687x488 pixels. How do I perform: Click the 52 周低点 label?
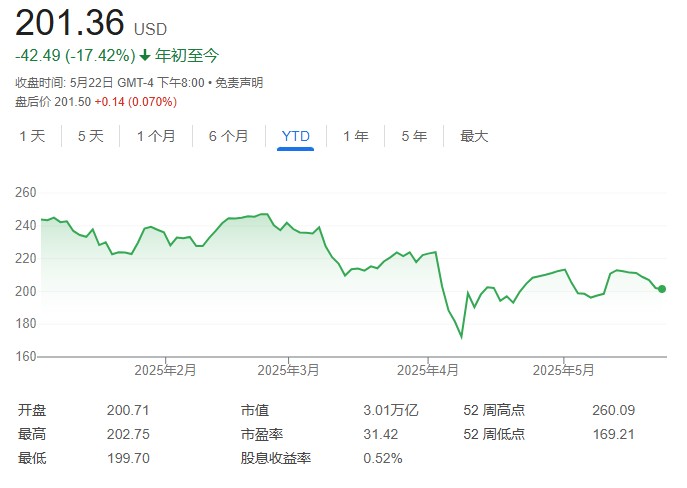pyautogui.click(x=494, y=434)
